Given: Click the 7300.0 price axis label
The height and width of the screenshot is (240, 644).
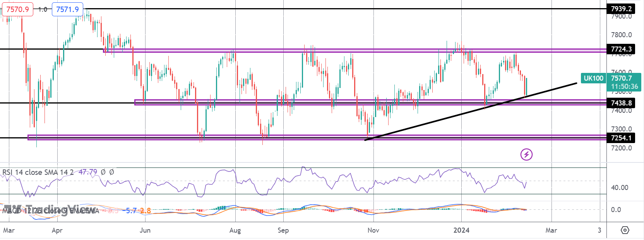Looking at the screenshot, I should (x=622, y=129).
